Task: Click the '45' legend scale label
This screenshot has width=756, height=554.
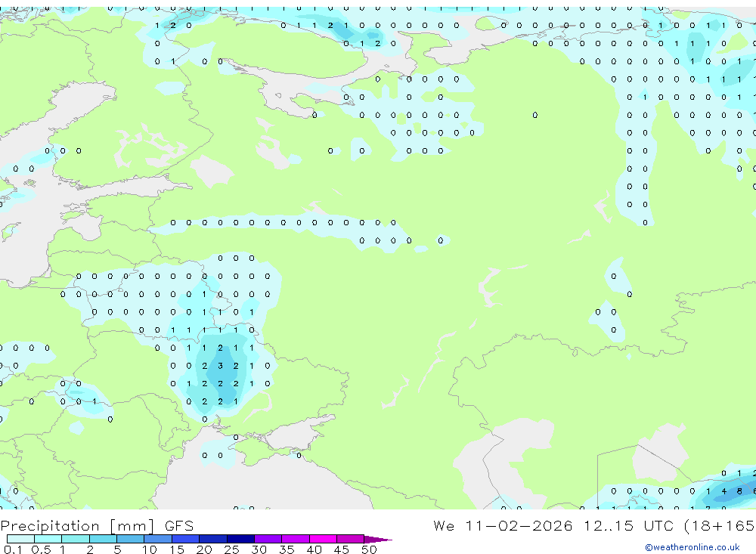Action: 342,549
